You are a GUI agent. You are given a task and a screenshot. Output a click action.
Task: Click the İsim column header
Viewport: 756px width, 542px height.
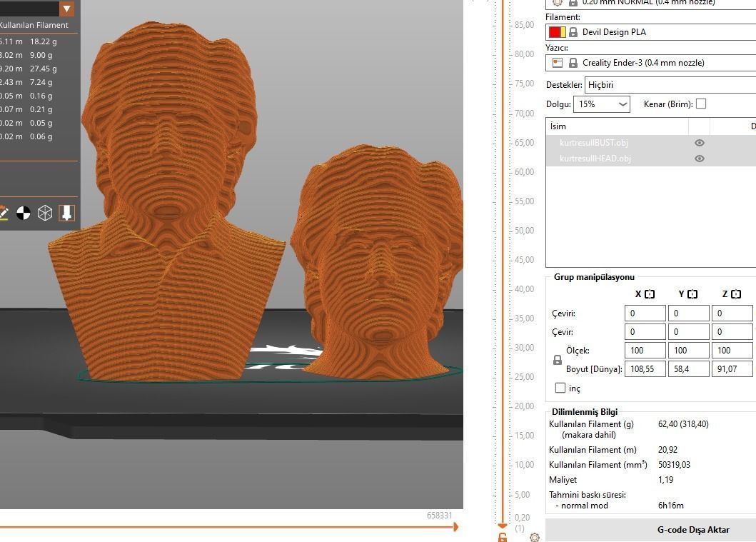point(617,126)
